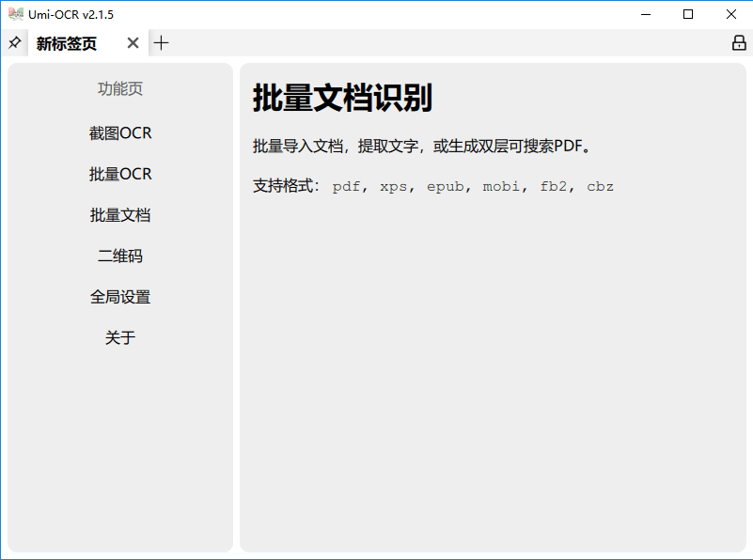Pin the window on top using the pin icon

14,42
